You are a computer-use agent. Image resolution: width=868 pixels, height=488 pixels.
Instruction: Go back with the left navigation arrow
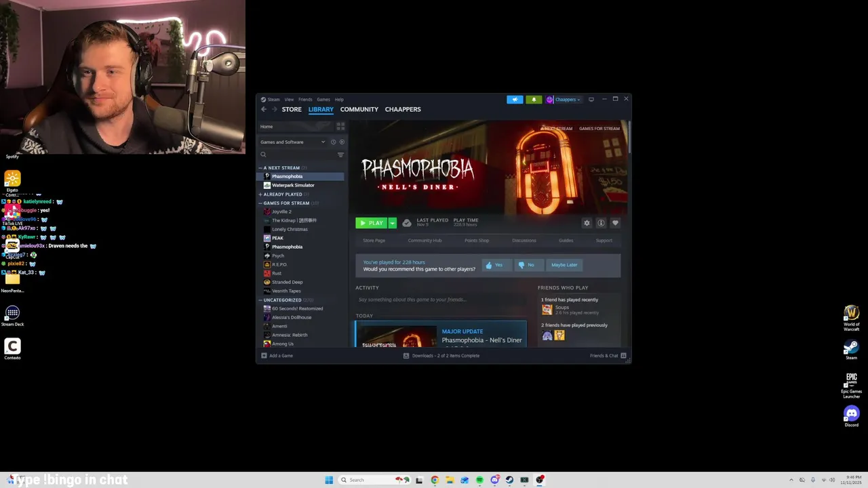coord(264,109)
